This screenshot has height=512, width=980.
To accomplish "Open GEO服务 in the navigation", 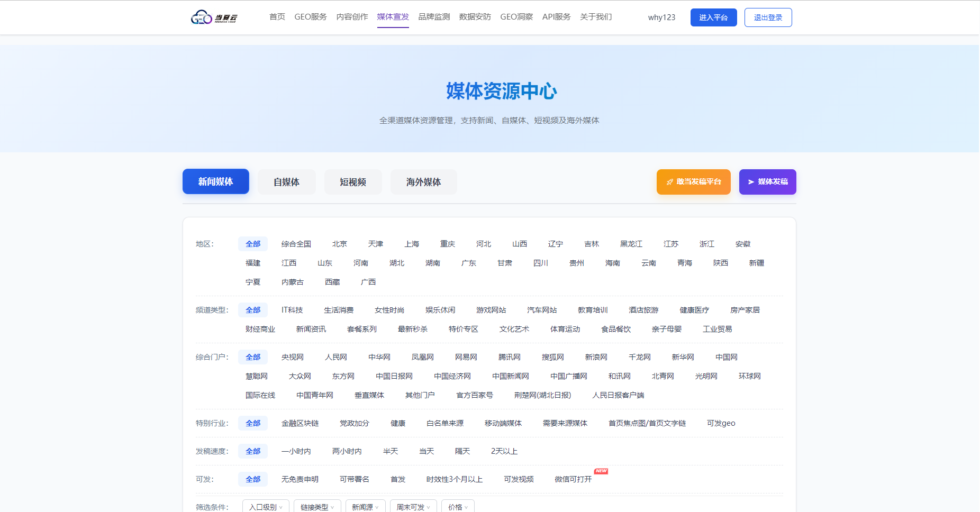I will (311, 17).
